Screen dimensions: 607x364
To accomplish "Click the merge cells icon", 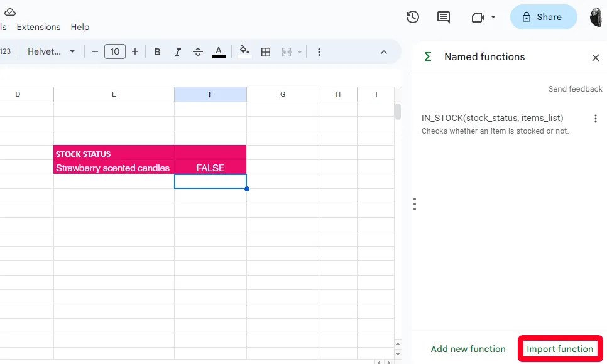I will pos(287,51).
